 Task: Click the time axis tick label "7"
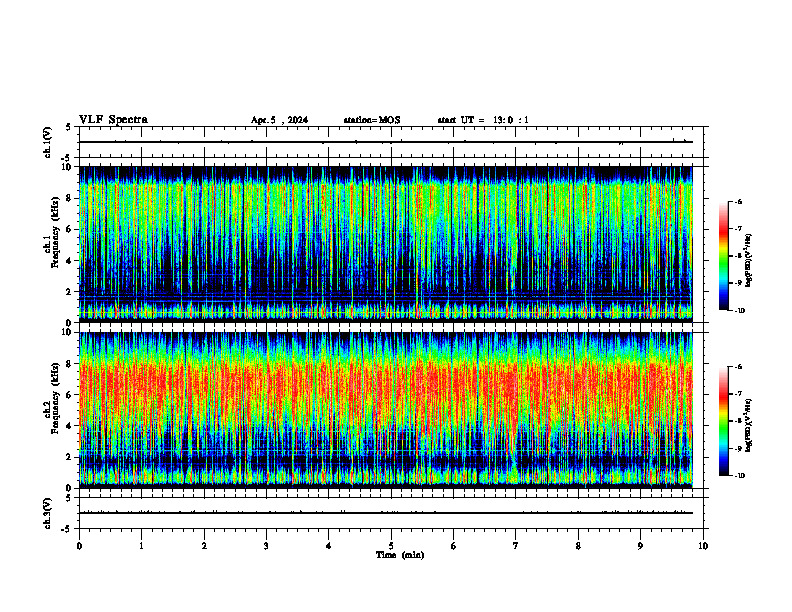tap(516, 546)
